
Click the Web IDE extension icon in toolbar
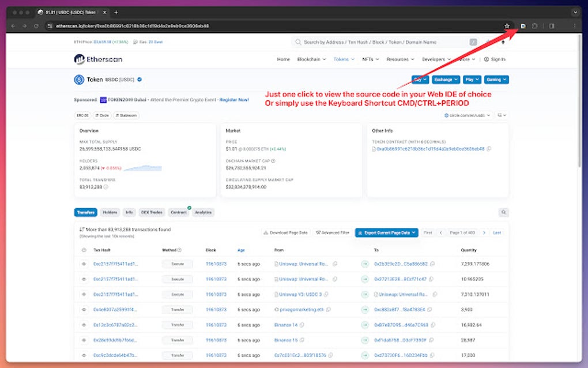(x=522, y=25)
